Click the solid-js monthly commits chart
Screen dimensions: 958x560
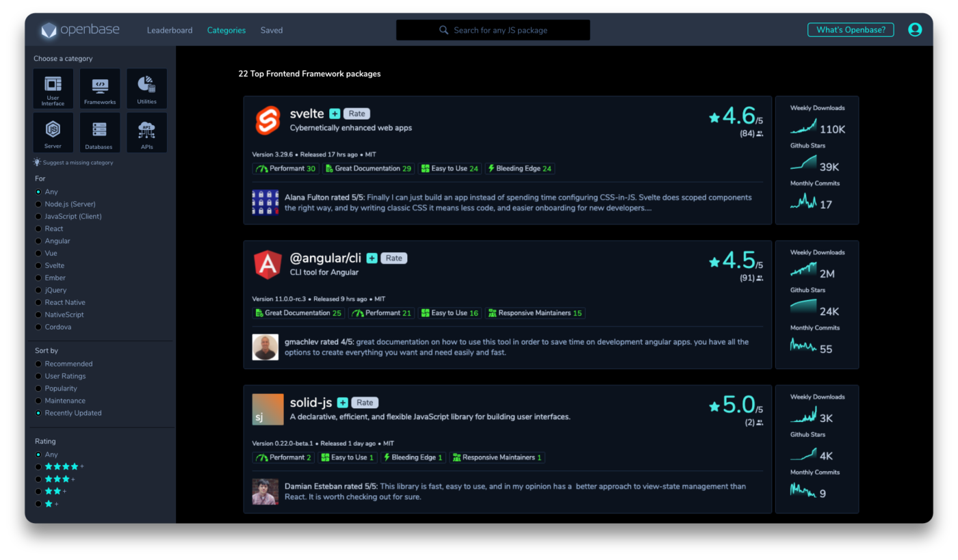pyautogui.click(x=803, y=490)
